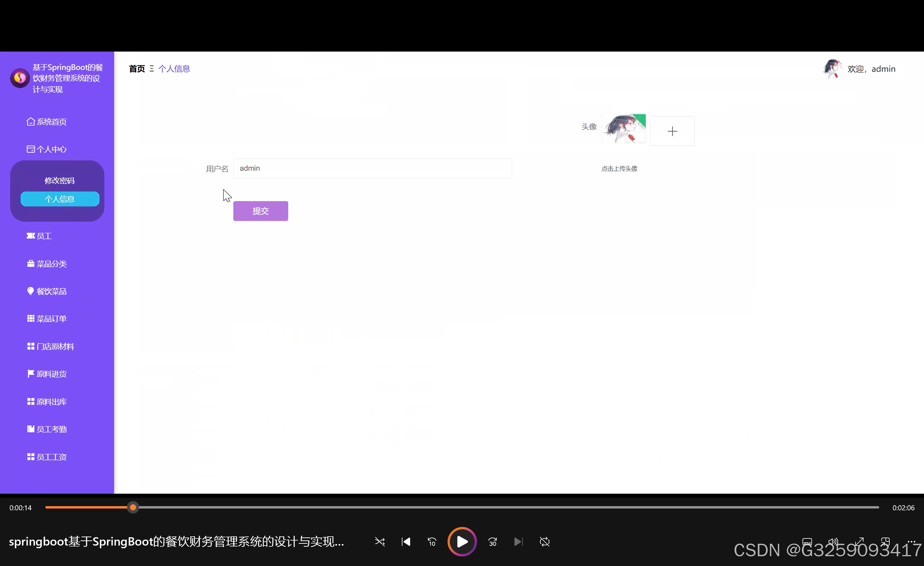Open the 门店原材料 sidebar menu
Viewport: 924px width, 566px height.
(50, 346)
